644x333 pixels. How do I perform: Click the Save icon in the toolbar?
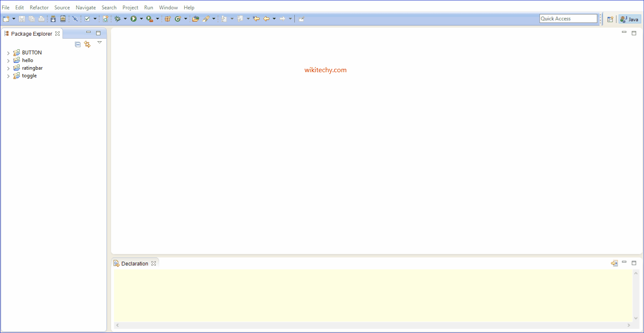point(22,19)
